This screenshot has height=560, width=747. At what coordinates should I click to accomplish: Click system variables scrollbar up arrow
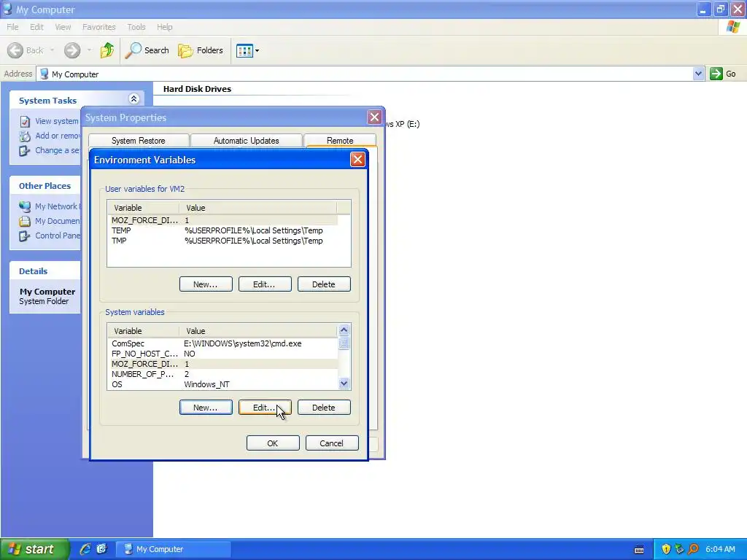point(344,330)
